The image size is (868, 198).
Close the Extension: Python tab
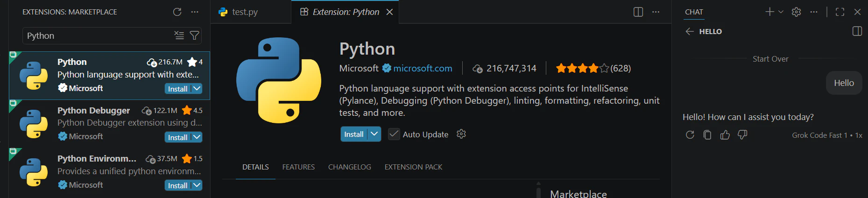click(390, 12)
